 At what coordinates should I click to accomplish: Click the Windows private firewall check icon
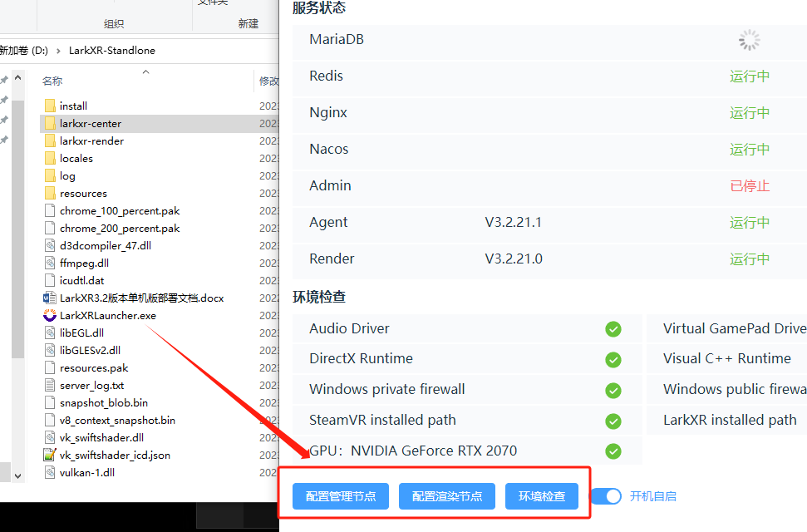coord(613,391)
